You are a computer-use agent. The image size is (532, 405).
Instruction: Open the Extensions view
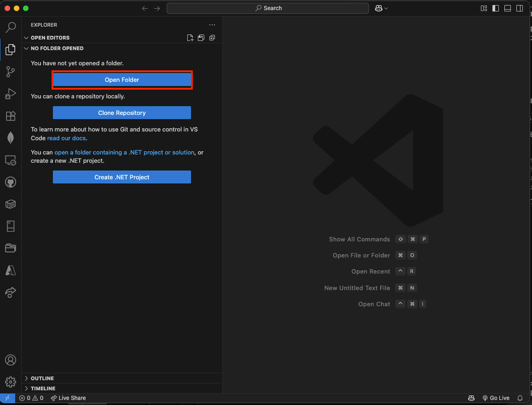pyautogui.click(x=11, y=116)
